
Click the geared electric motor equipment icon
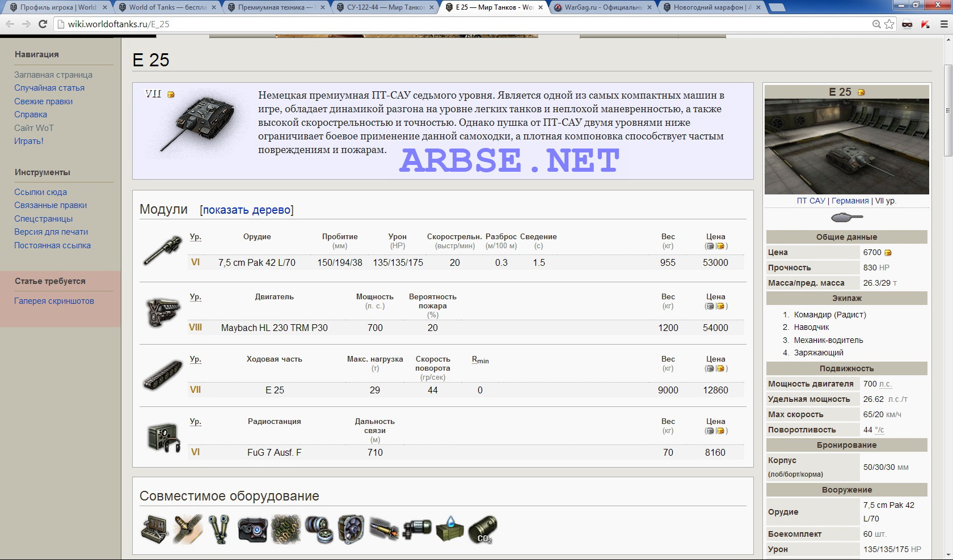(x=417, y=529)
